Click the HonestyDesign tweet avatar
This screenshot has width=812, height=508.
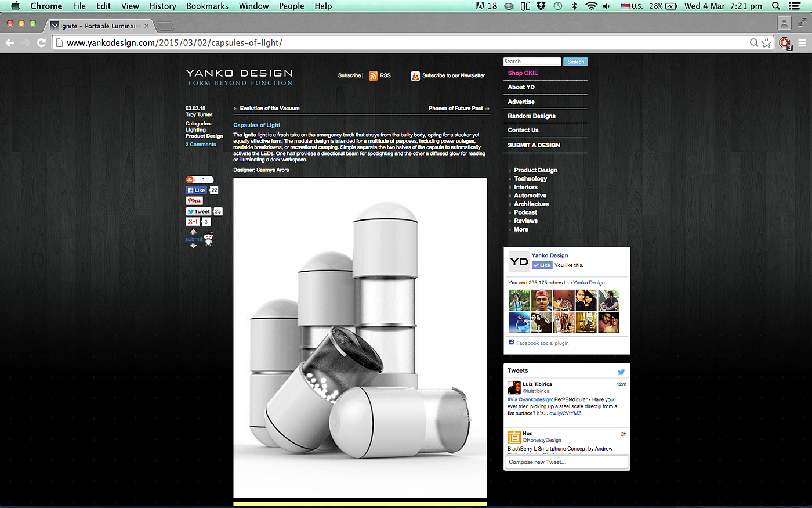click(x=514, y=437)
